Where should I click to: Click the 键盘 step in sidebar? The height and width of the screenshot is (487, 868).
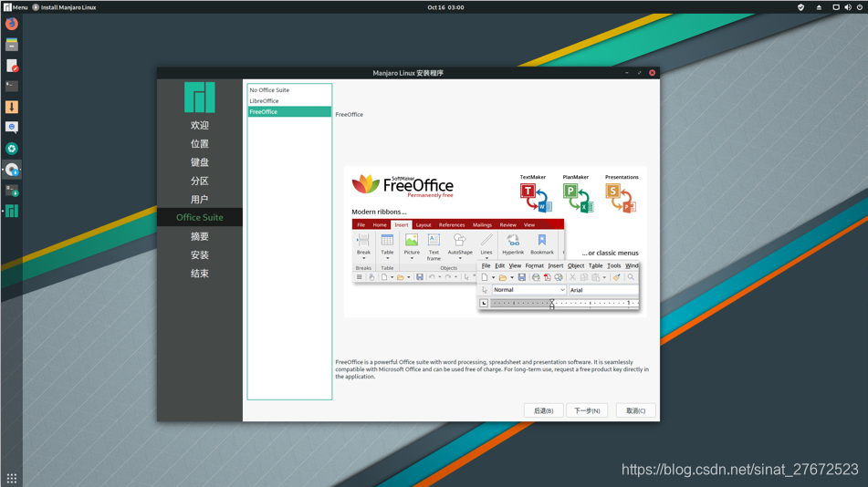[200, 162]
